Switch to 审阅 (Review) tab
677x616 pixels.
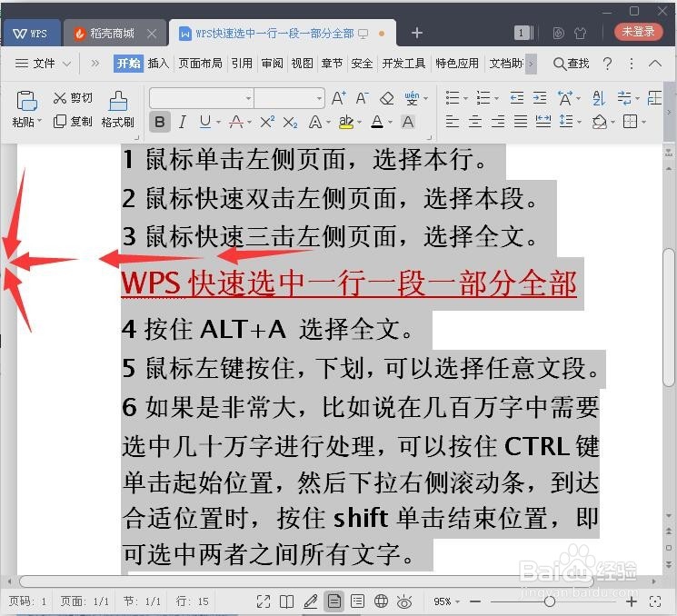272,64
